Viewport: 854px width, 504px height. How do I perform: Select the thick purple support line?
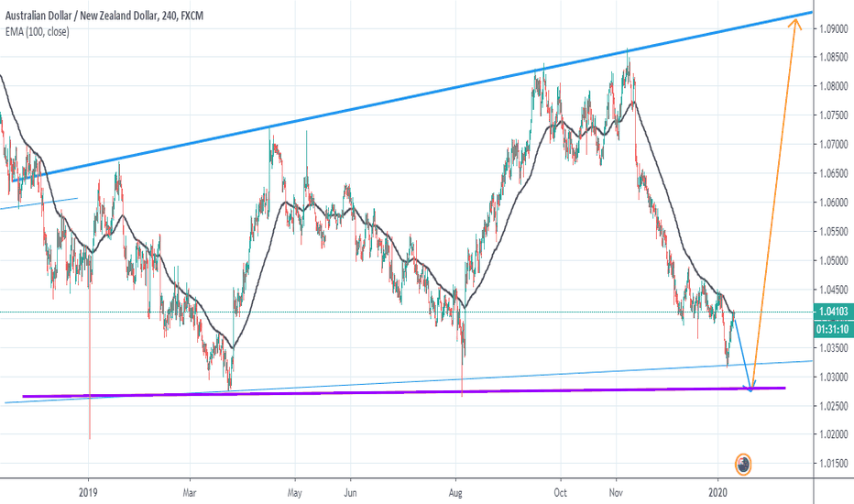pos(367,392)
